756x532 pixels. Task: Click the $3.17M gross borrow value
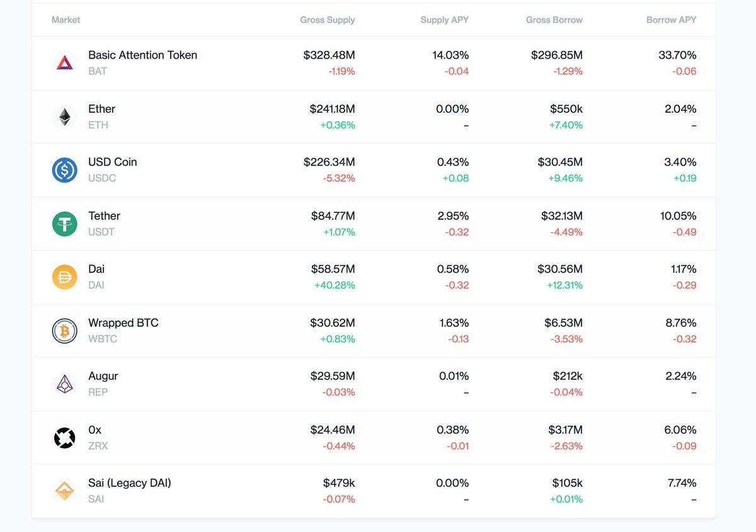coord(565,430)
